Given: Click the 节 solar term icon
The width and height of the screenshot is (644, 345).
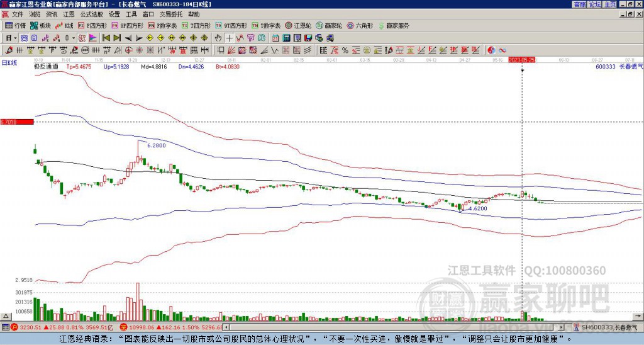Looking at the screenshot, I should click(250, 38).
